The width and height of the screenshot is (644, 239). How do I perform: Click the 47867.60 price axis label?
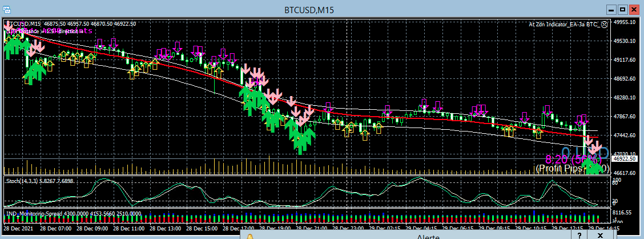point(624,117)
